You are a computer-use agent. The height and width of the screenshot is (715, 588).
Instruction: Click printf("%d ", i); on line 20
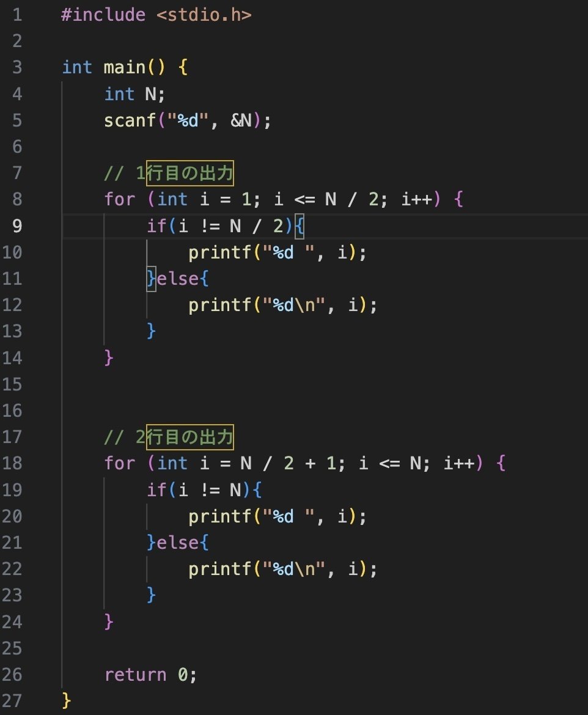277,516
